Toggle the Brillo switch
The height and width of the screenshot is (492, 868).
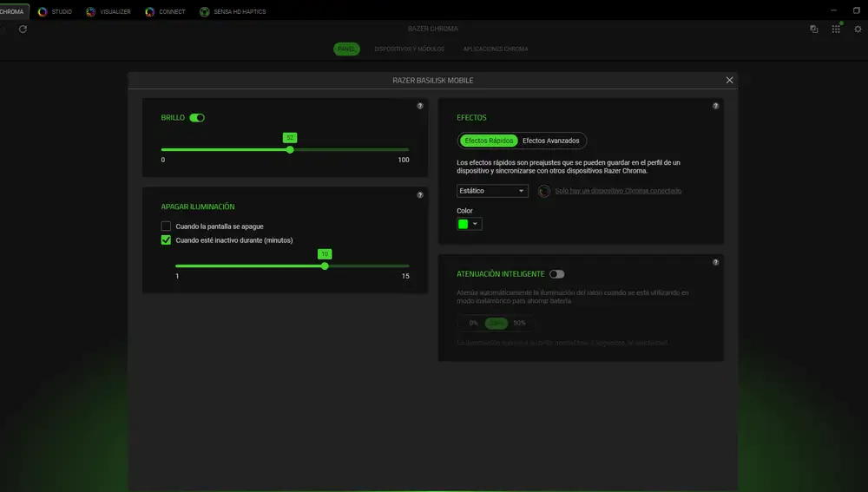point(197,117)
